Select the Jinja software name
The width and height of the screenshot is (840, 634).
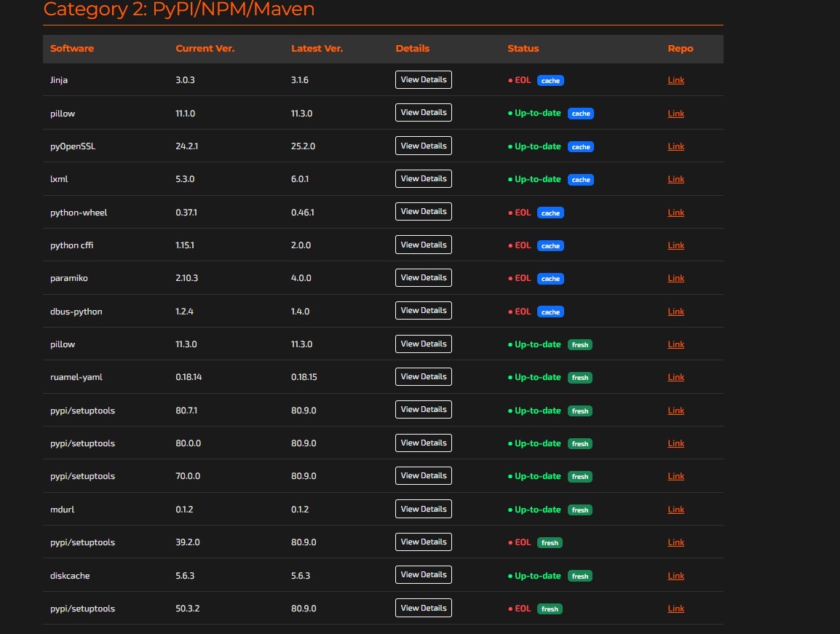pyautogui.click(x=59, y=80)
